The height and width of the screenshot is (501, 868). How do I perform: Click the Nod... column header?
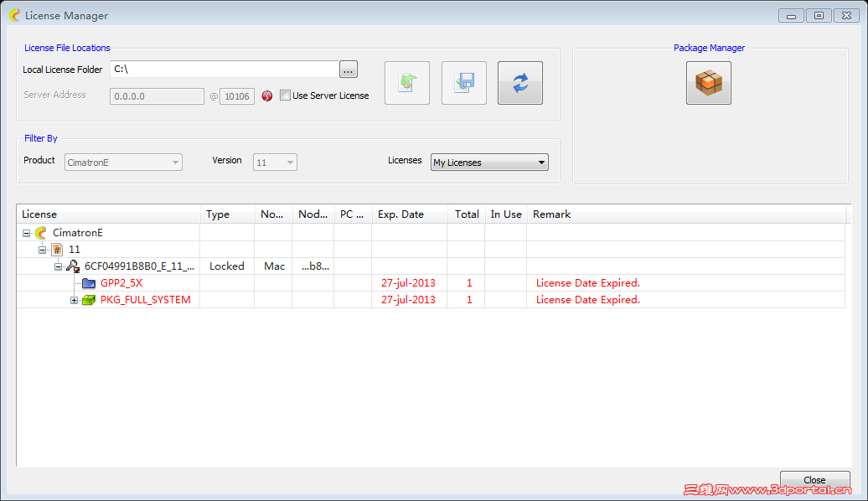pyautogui.click(x=313, y=214)
